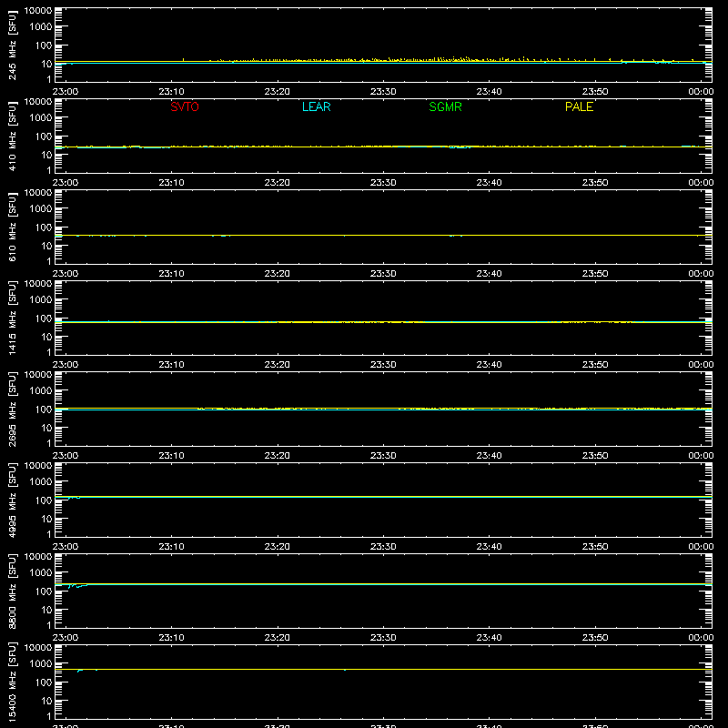
Task: Click 23:00 tick label under the 610 MHz plot
Action: click(x=66, y=274)
